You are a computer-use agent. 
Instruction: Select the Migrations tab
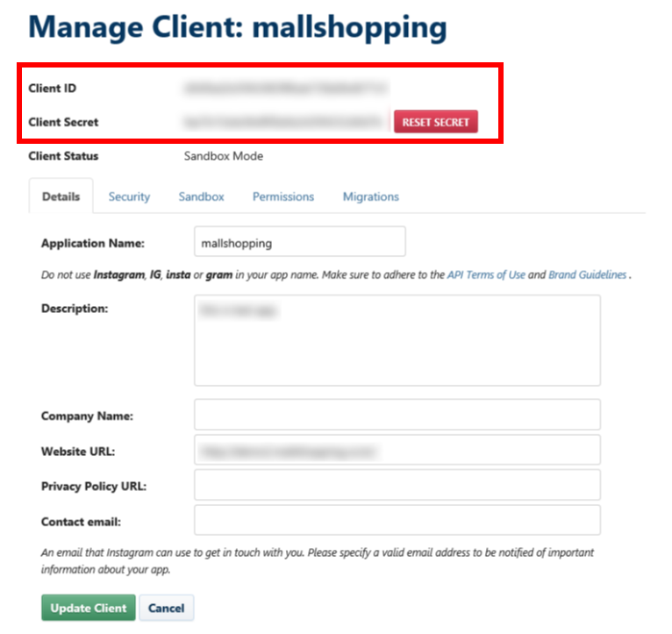pos(371,196)
